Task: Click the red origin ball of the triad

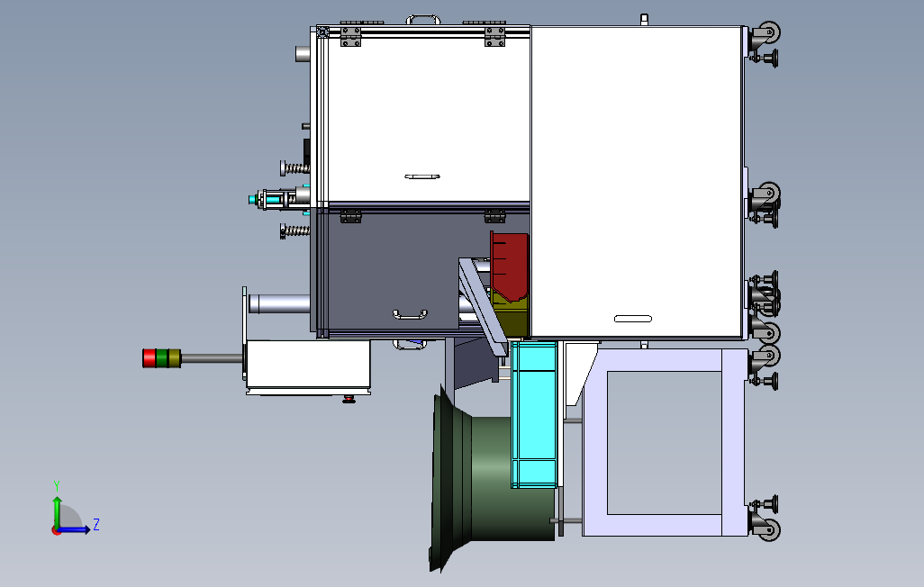Action: (56, 530)
